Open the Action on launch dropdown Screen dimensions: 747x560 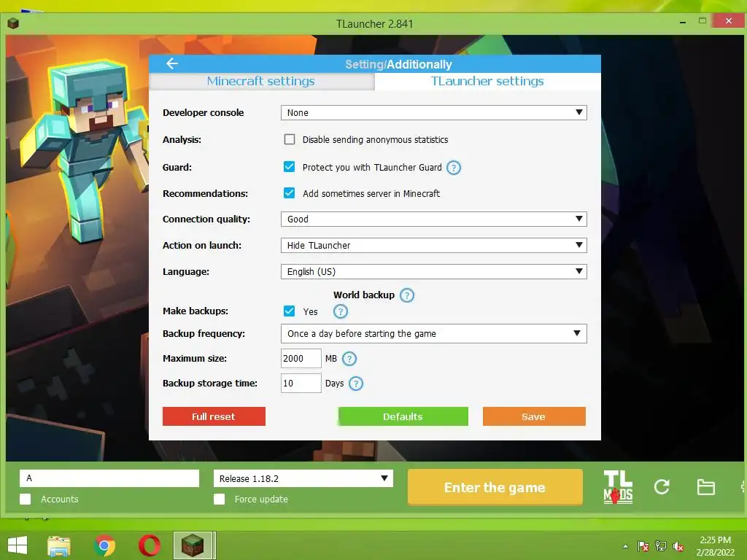pyautogui.click(x=433, y=245)
